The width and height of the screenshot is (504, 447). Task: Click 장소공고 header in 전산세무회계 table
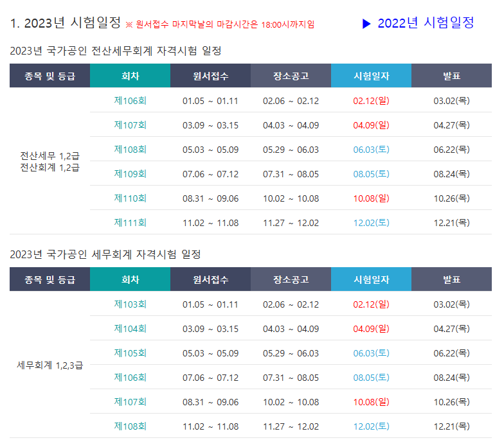coord(291,76)
